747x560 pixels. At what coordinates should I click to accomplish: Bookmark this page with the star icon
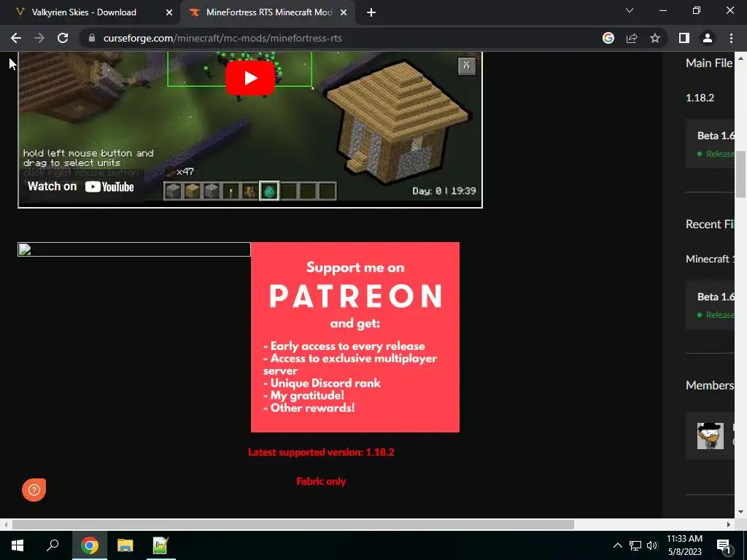point(655,38)
